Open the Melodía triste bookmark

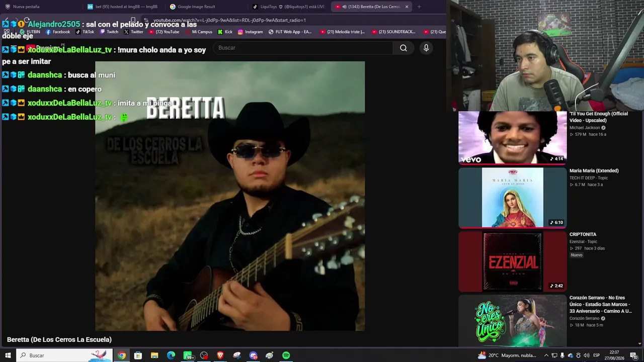click(343, 32)
